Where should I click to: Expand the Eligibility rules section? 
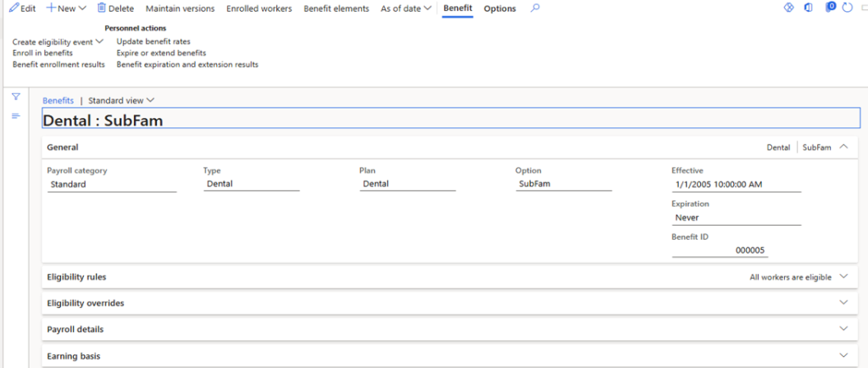pos(843,277)
